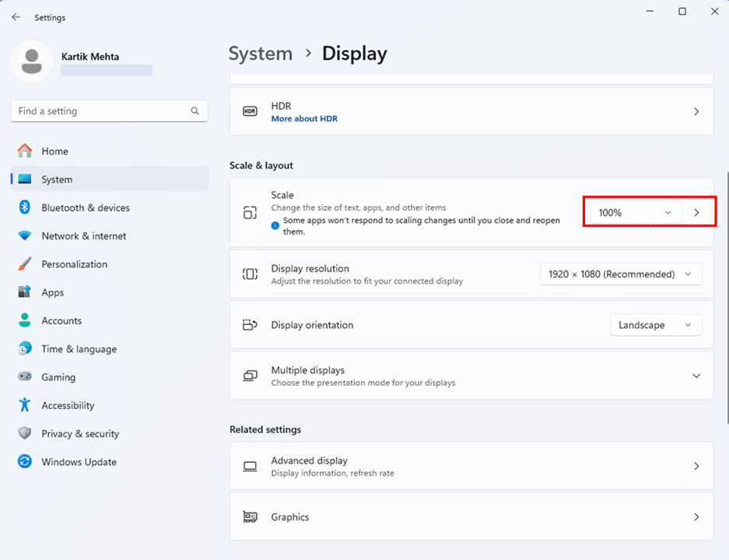Click the Kartik Mehta account name
Viewport: 729px width, 560px height.
pos(90,56)
